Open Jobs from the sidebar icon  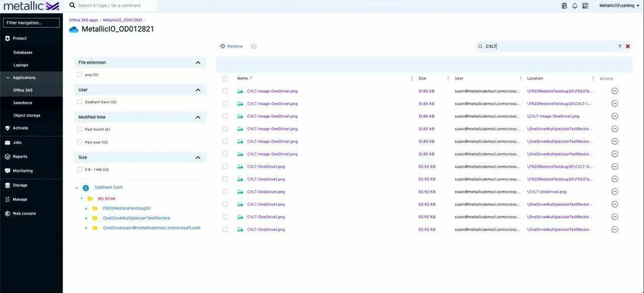click(x=8, y=142)
